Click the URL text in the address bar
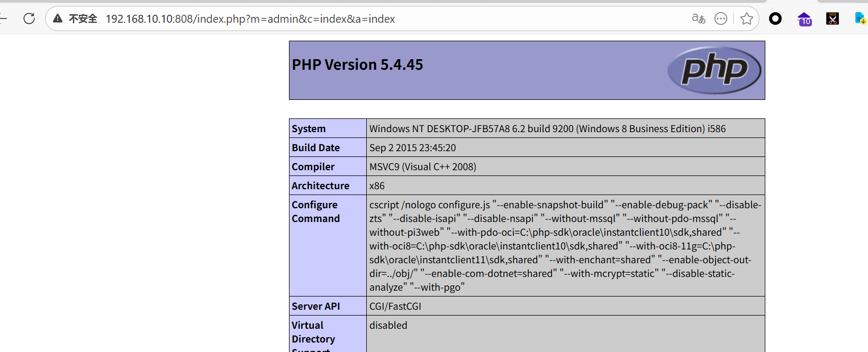The image size is (868, 352). [250, 19]
